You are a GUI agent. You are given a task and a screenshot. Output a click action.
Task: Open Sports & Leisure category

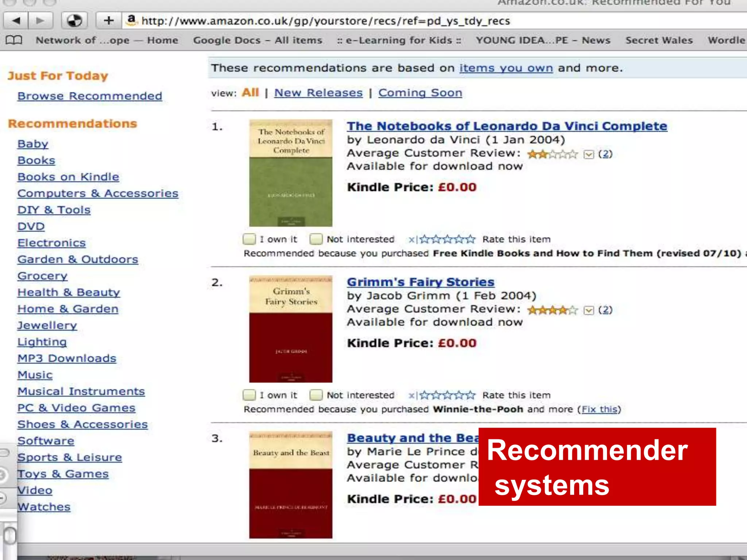(x=70, y=457)
